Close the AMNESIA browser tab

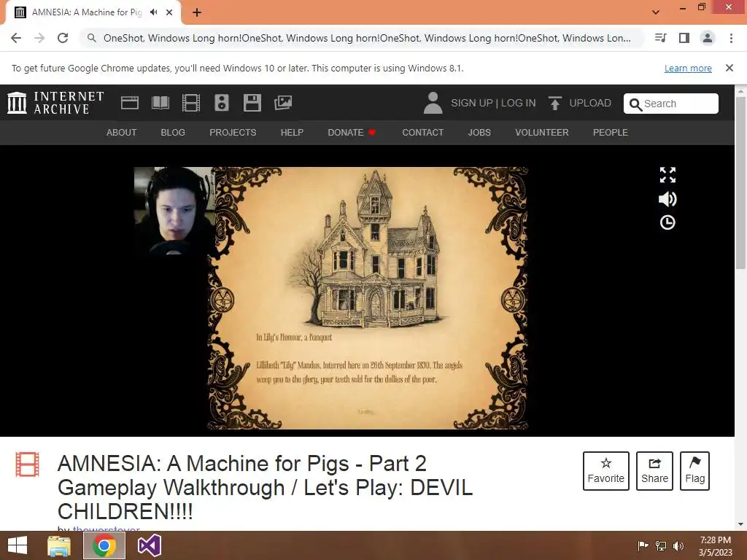point(169,12)
